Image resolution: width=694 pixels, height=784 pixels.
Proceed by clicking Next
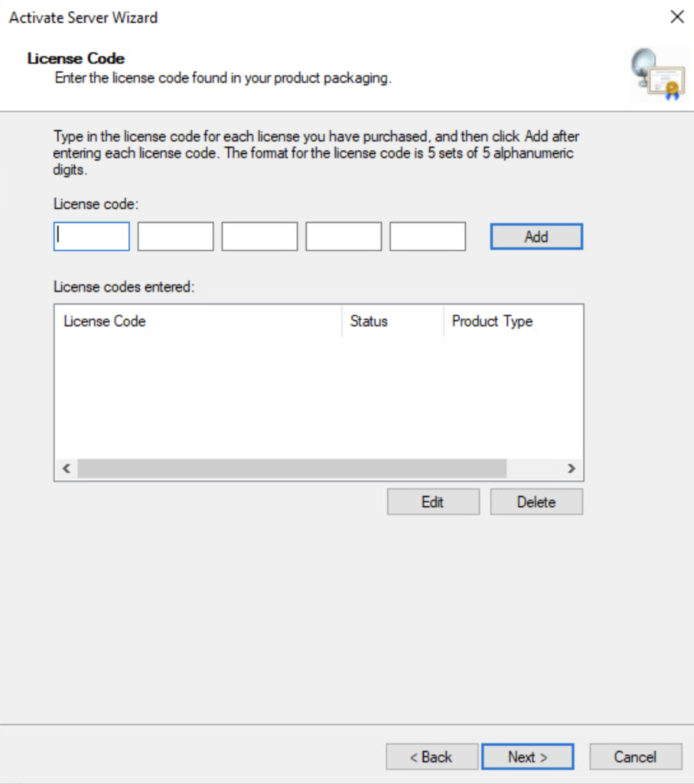[x=527, y=756]
